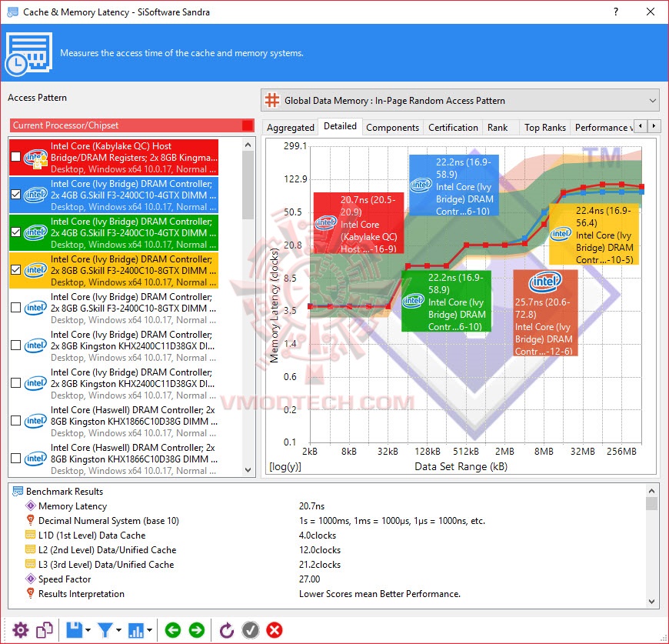The width and height of the screenshot is (669, 644).
Task: Open the chart icon dropdown arrow
Action: click(x=149, y=630)
